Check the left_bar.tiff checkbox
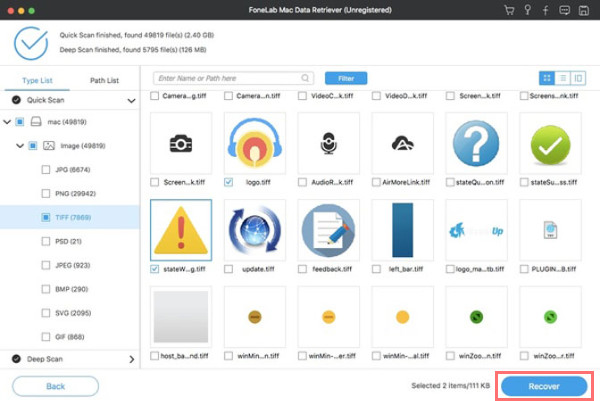The image size is (600, 401). pos(376,269)
